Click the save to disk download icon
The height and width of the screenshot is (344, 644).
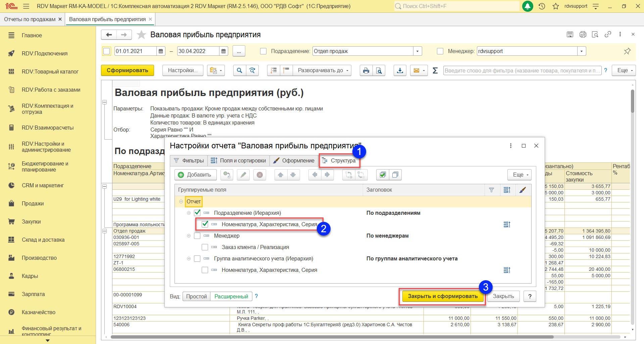[x=400, y=70]
